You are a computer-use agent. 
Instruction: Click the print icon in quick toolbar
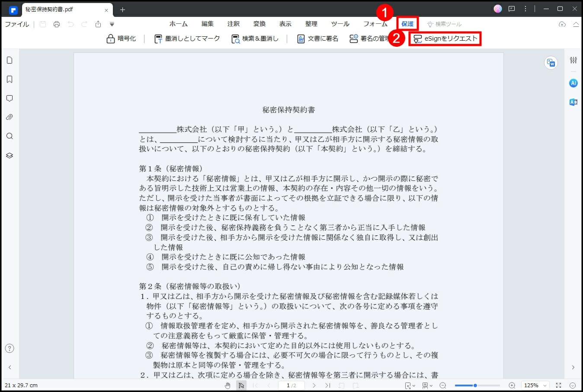(x=57, y=24)
